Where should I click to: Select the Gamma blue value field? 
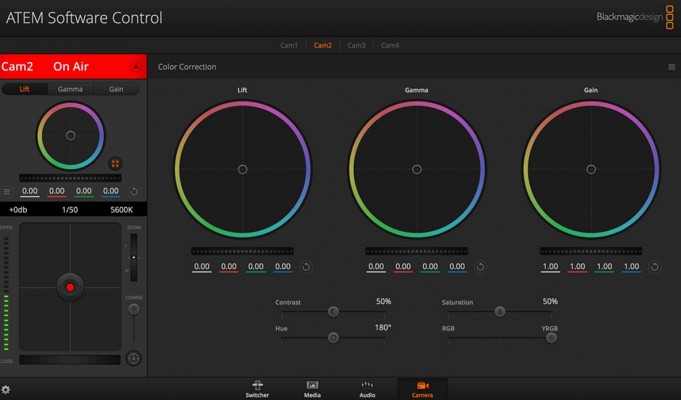coord(457,267)
